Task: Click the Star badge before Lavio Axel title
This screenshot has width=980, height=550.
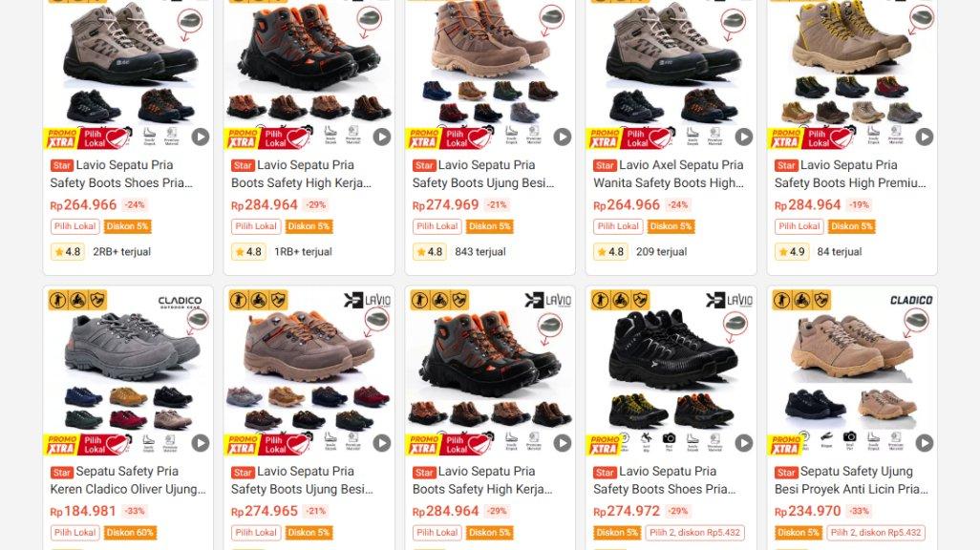Action: tap(605, 165)
